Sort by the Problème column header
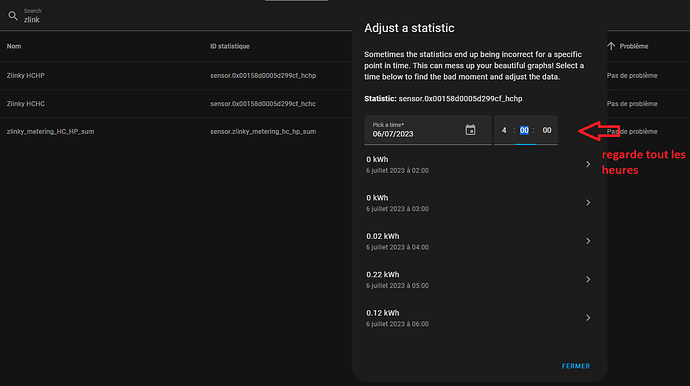The height and width of the screenshot is (386, 690). [x=634, y=46]
